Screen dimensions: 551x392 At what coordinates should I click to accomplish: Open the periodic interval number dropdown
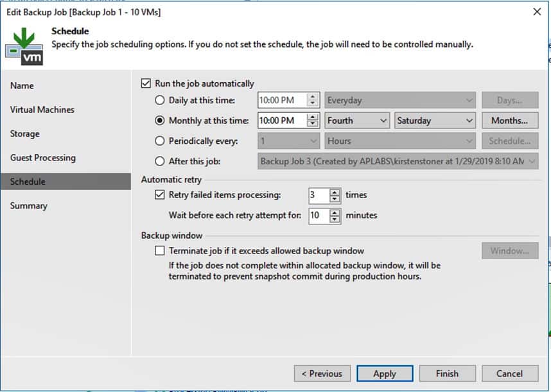[288, 141]
